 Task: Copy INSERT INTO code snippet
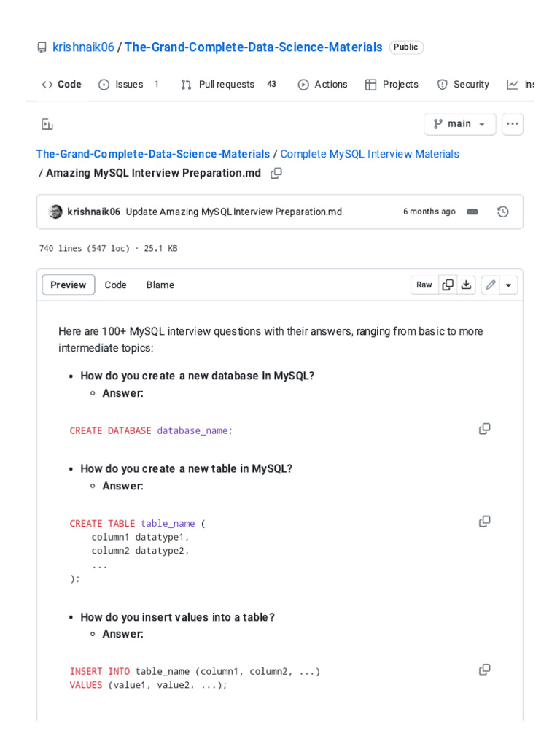484,670
